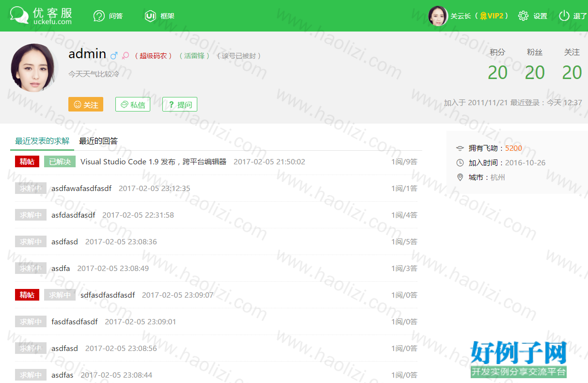
Task: Click the uckefu speech-bubble logo
Action: [19, 16]
